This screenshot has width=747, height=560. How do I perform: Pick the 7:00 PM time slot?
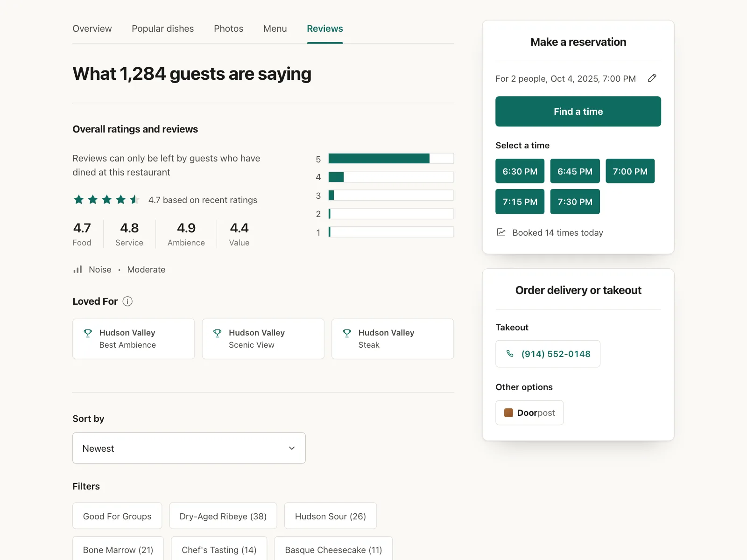(630, 171)
